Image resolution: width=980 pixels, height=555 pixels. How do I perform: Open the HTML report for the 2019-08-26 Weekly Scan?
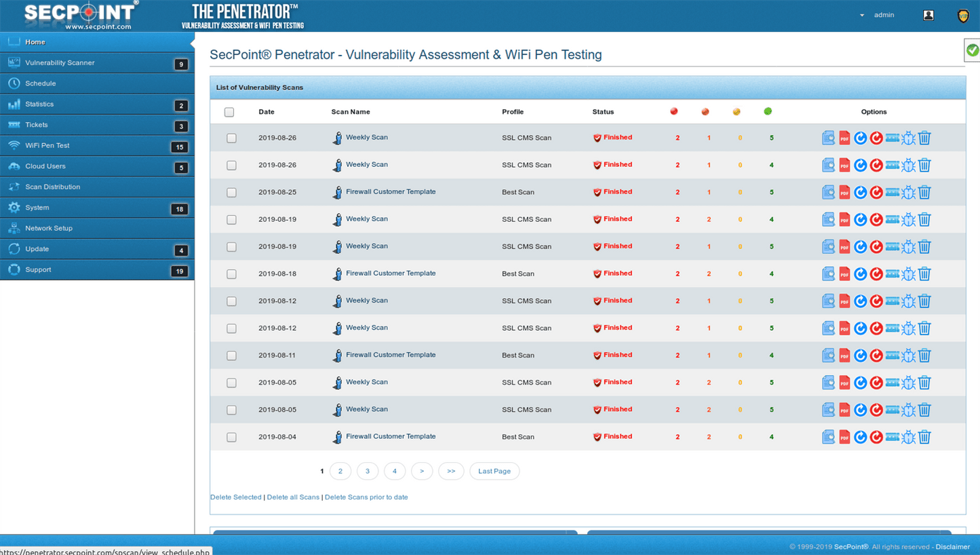click(x=828, y=138)
